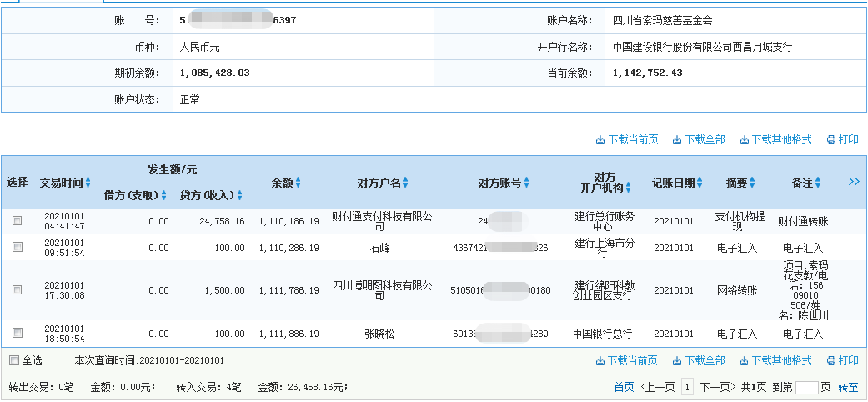Click counterparty name 石峰
The height and width of the screenshot is (402, 868).
[x=379, y=248]
